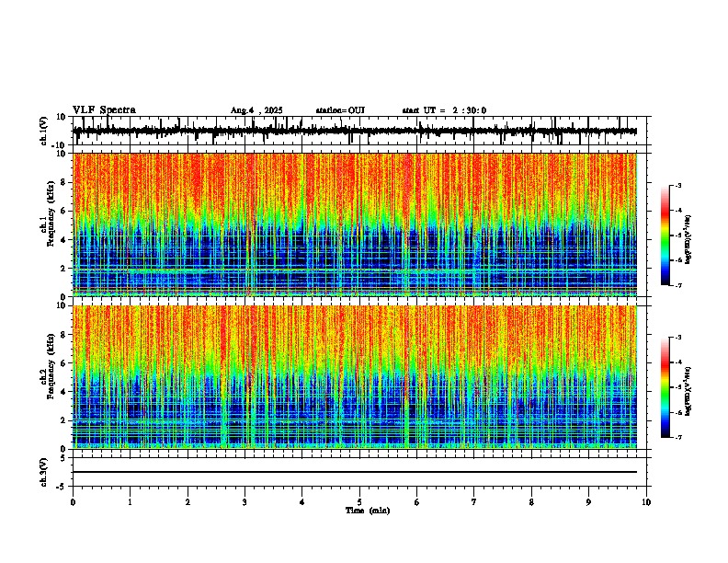728x563 pixels.
Task: Click the "-7" label of ch.1 color bar
Action: tap(677, 285)
